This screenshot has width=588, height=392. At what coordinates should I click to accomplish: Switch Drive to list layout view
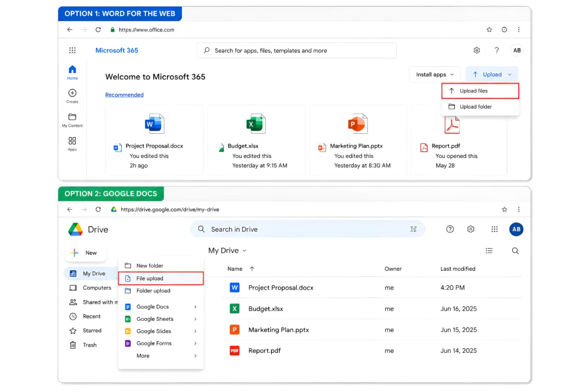coord(489,250)
